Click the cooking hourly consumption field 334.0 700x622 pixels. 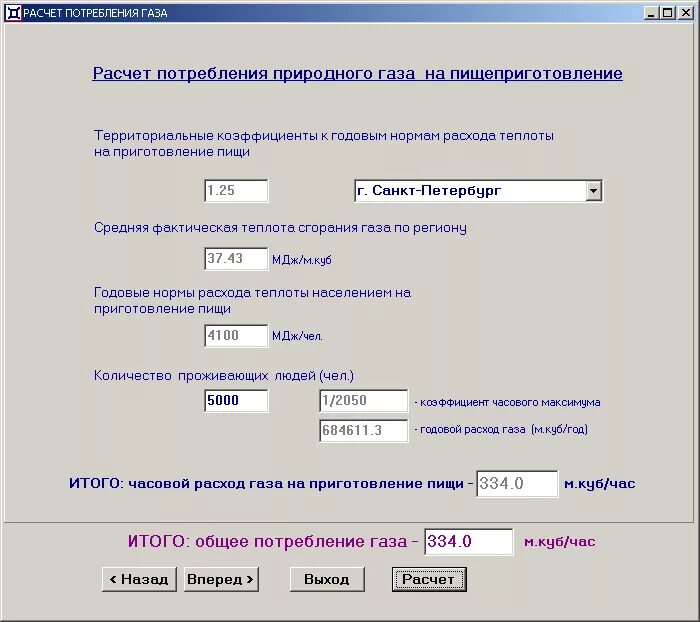point(517,484)
